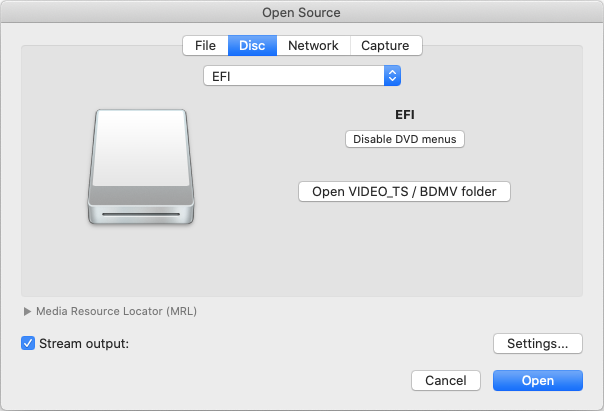Screen dimensions: 604x411
Task: Click the blue arrows on the EFI popup
Action: [393, 76]
